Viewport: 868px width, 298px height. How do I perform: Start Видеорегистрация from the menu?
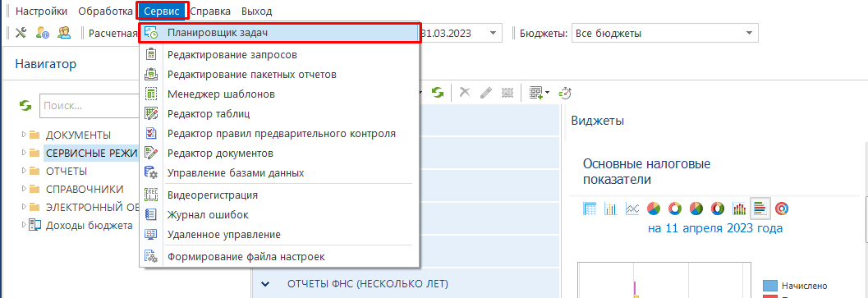coord(280,195)
